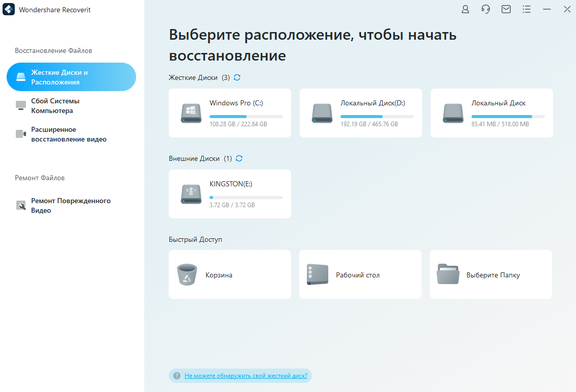Click the KINGSTON(E:) USB drive icon
The height and width of the screenshot is (392, 576).
(191, 194)
